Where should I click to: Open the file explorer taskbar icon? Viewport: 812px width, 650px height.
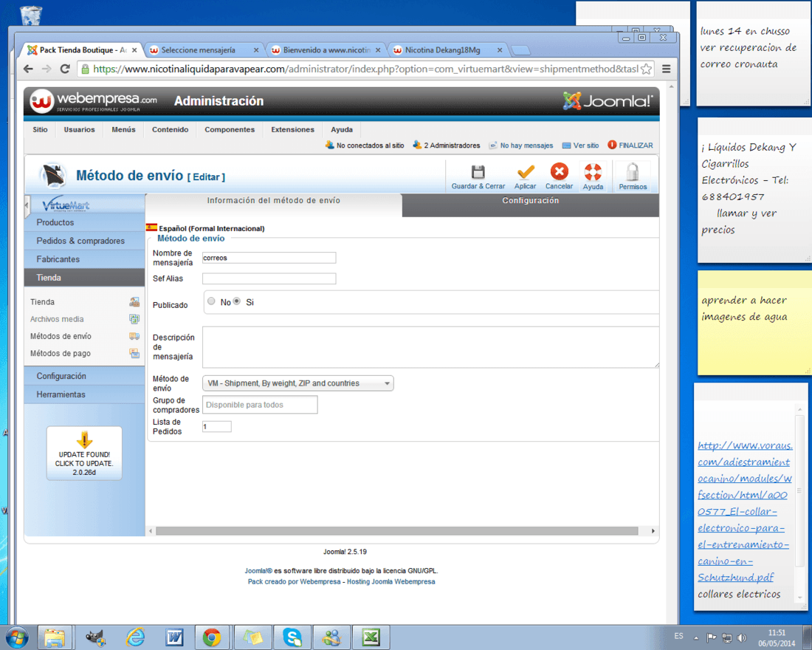click(x=54, y=637)
